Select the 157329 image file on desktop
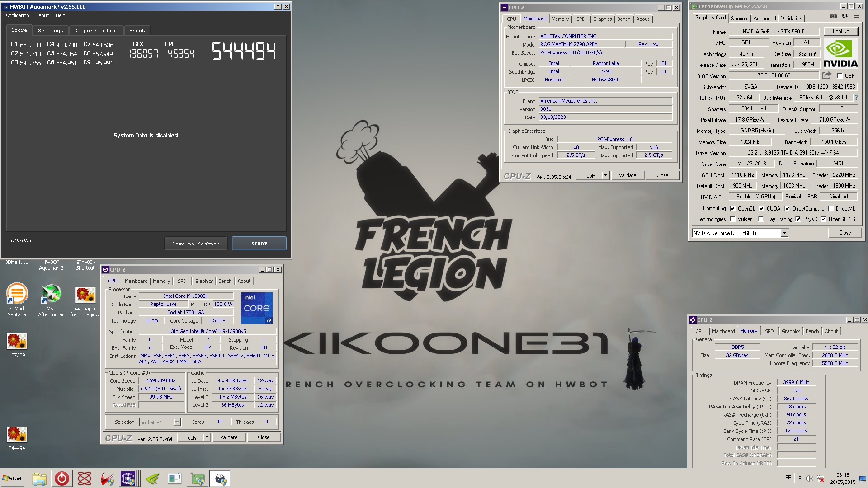Image resolution: width=868 pixels, height=488 pixels. (17, 346)
